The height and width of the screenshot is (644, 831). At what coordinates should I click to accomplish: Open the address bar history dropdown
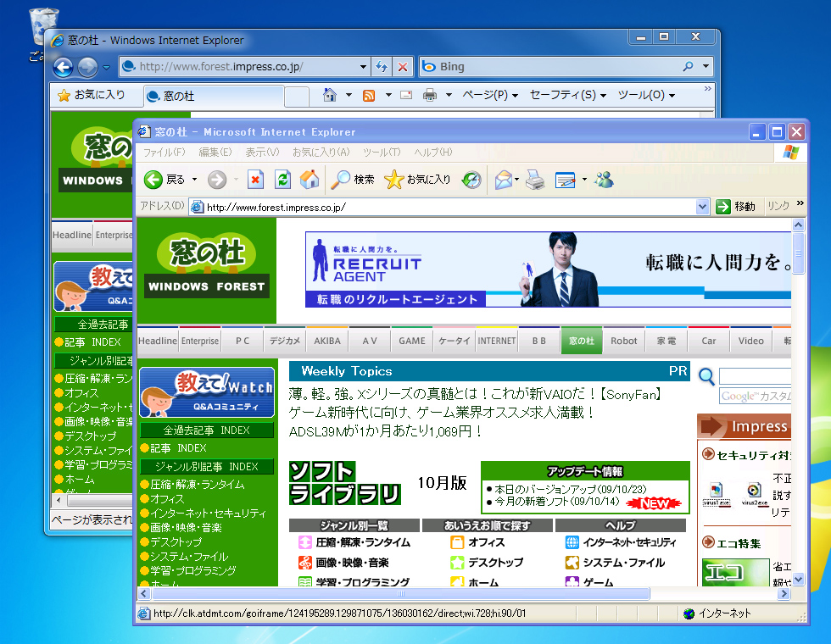tap(704, 205)
